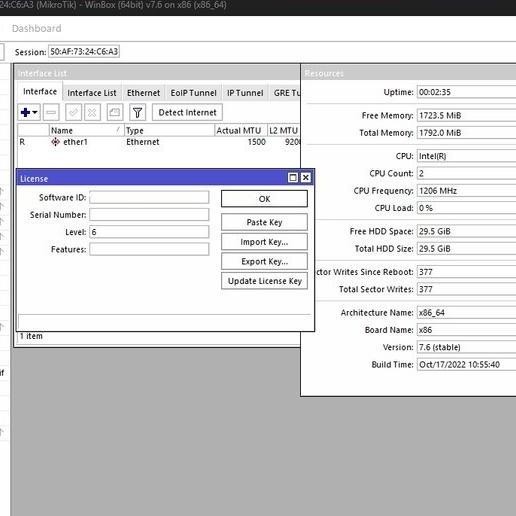Click the Resources window title bar
Image resolution: width=516 pixels, height=516 pixels.
pyautogui.click(x=409, y=73)
